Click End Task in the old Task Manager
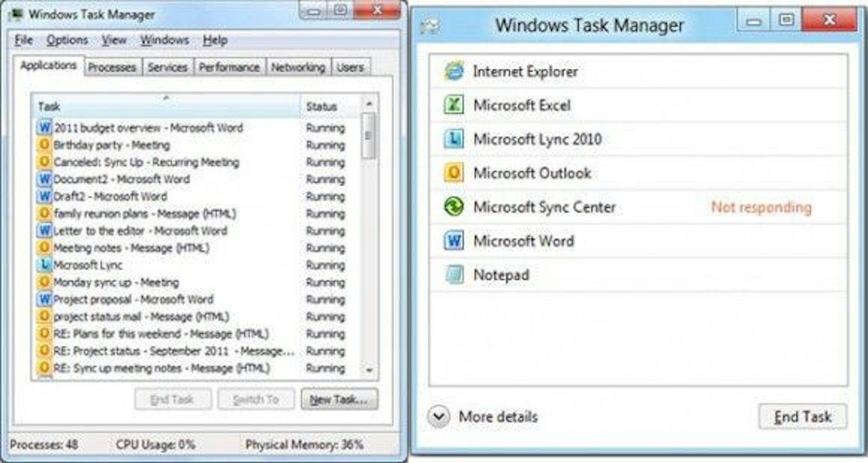Screen dimensions: 868x463 (173, 399)
